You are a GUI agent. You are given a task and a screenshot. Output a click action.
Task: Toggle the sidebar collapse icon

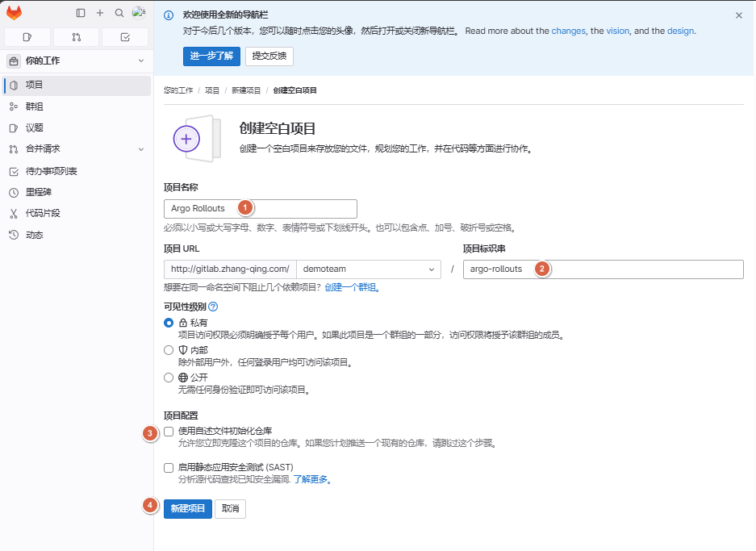(81, 13)
